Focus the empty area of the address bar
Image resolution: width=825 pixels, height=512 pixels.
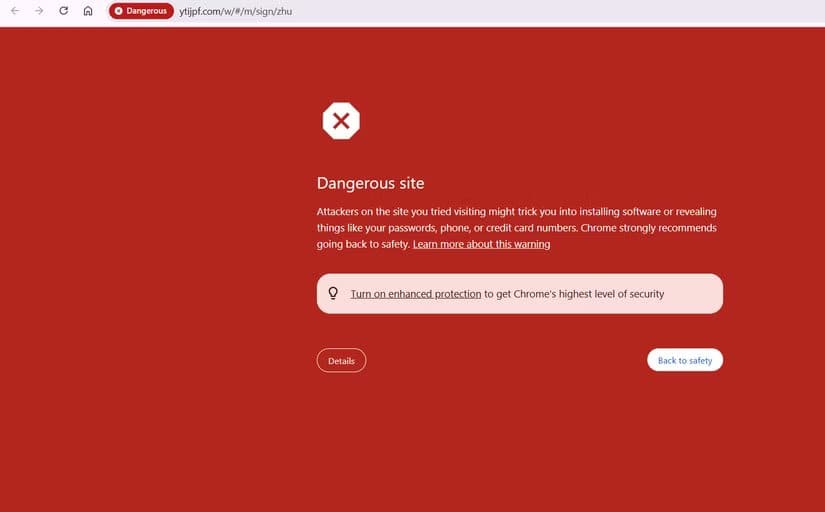click(550, 11)
